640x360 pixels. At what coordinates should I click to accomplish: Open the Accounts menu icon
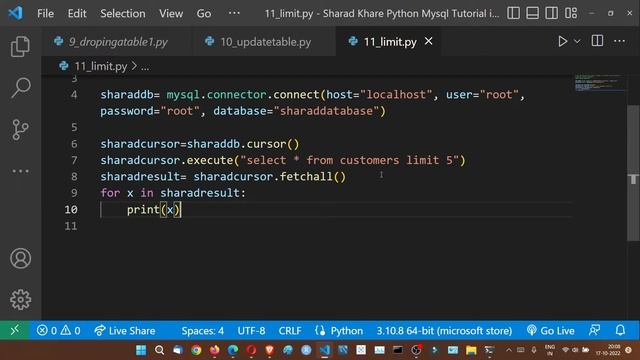(x=20, y=258)
